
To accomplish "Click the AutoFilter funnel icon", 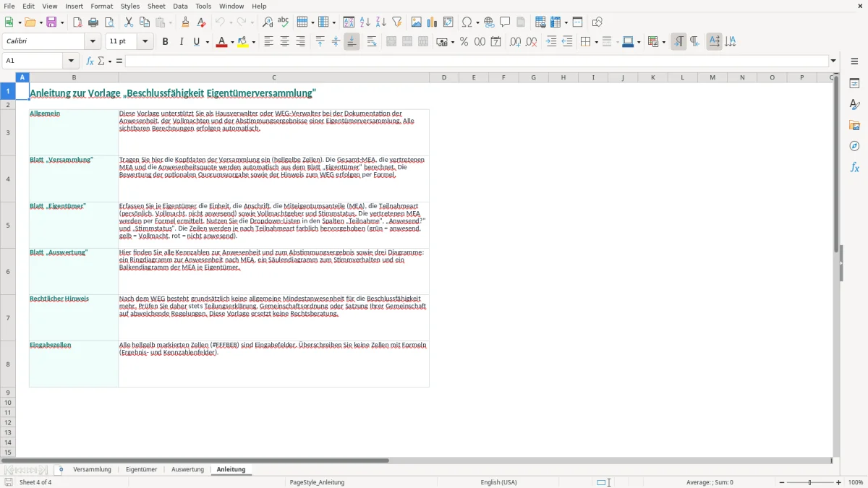I will (397, 22).
